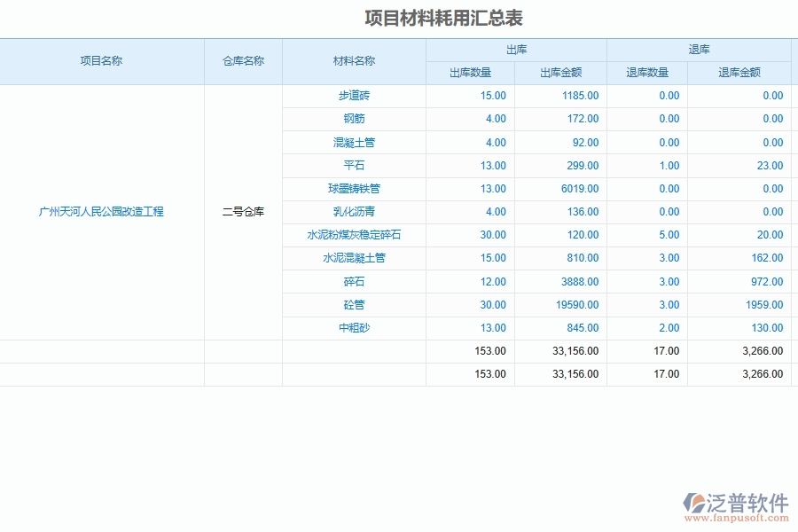Sort by the 退库金额 column
Viewport: 798px width, 532px height.
(x=739, y=73)
